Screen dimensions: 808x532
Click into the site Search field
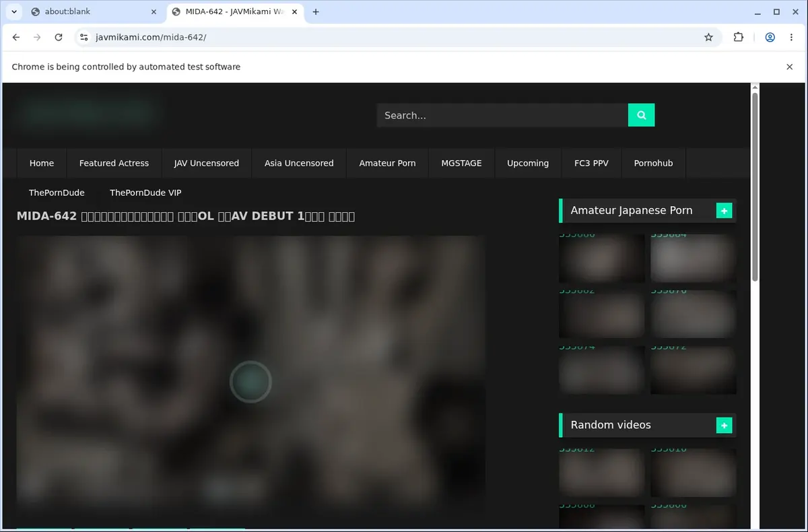coord(502,115)
